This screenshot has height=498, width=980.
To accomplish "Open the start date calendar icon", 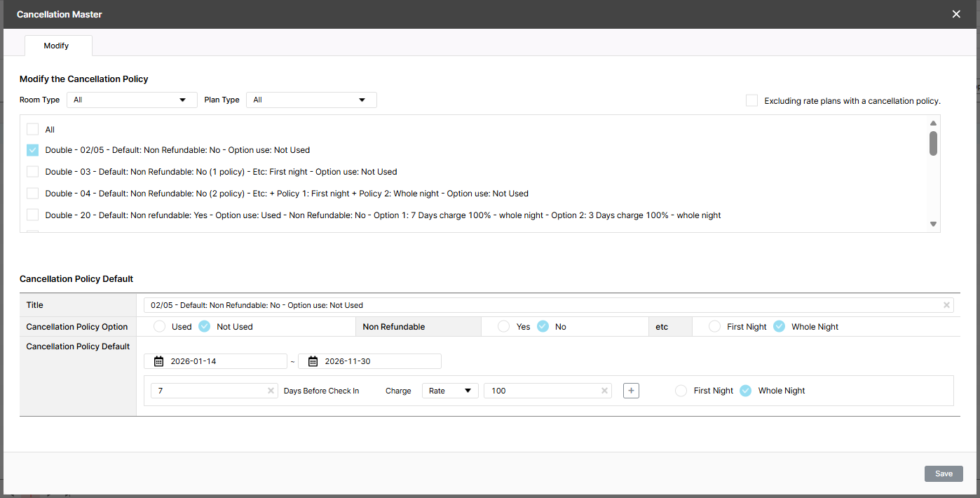I will pos(158,361).
